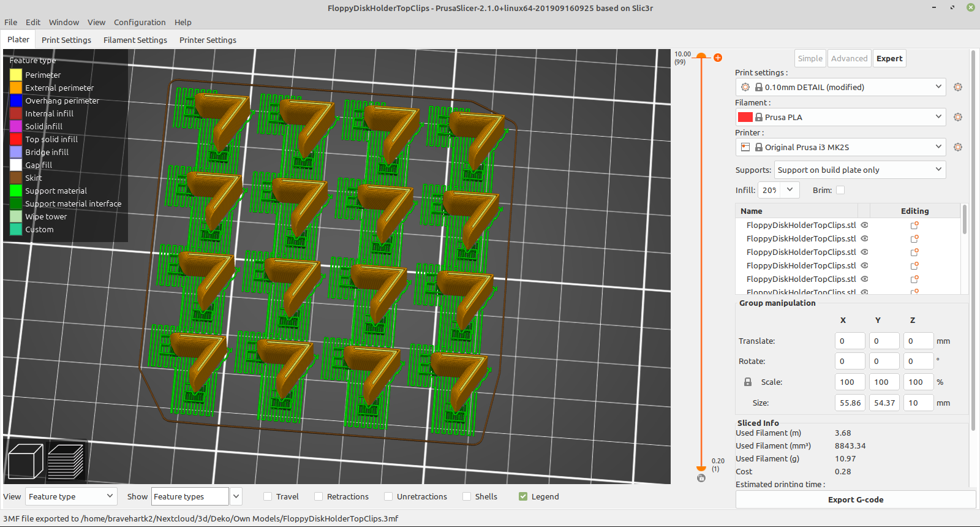The width and height of the screenshot is (980, 527).
Task: Click Translate Y input field
Action: (884, 341)
